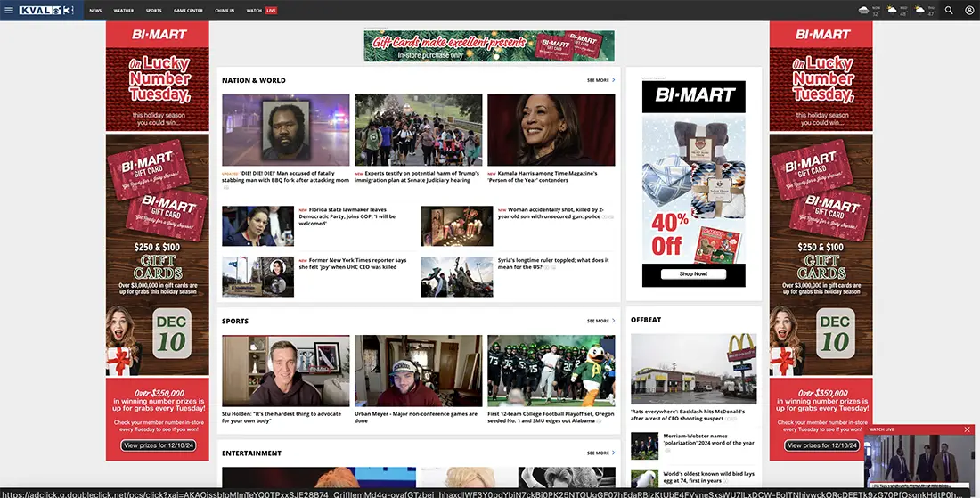The image size is (980, 498).
Task: Open world's oldest wild bird headline
Action: pos(709,478)
